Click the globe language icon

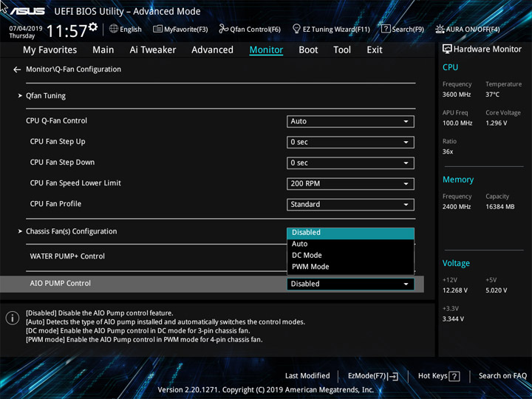pos(114,29)
